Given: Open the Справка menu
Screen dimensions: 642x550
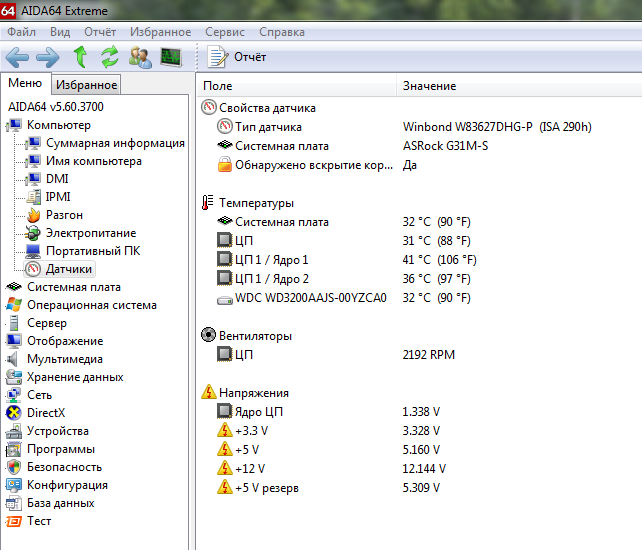Looking at the screenshot, I should [282, 32].
